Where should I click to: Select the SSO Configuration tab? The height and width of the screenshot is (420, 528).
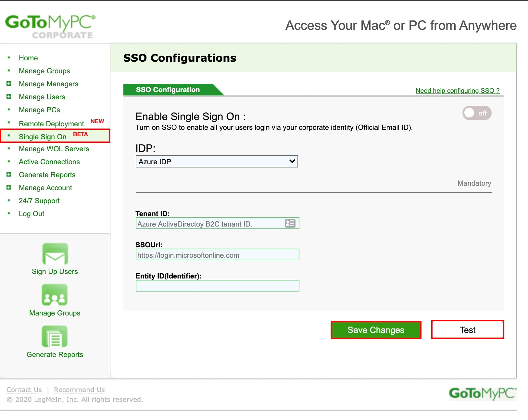174,90
